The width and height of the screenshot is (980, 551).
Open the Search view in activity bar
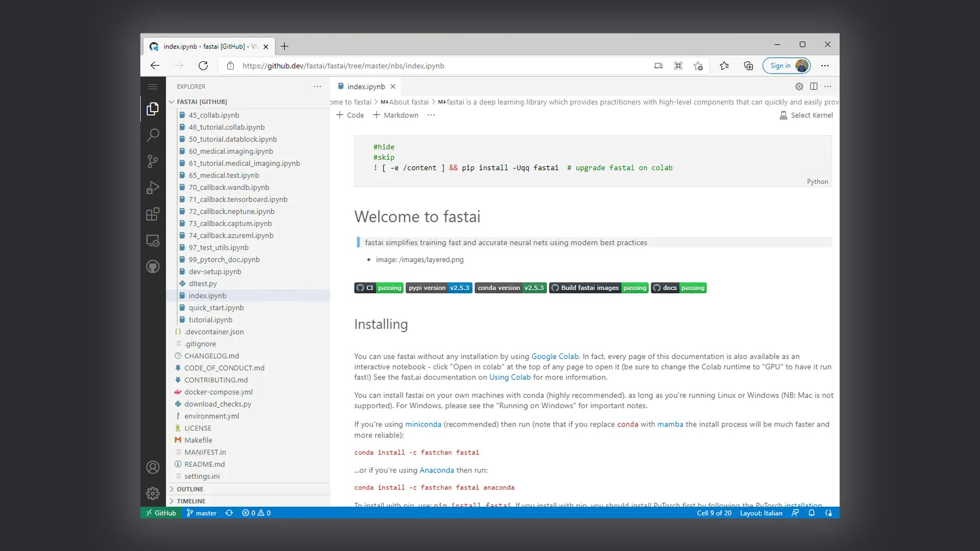(x=153, y=135)
